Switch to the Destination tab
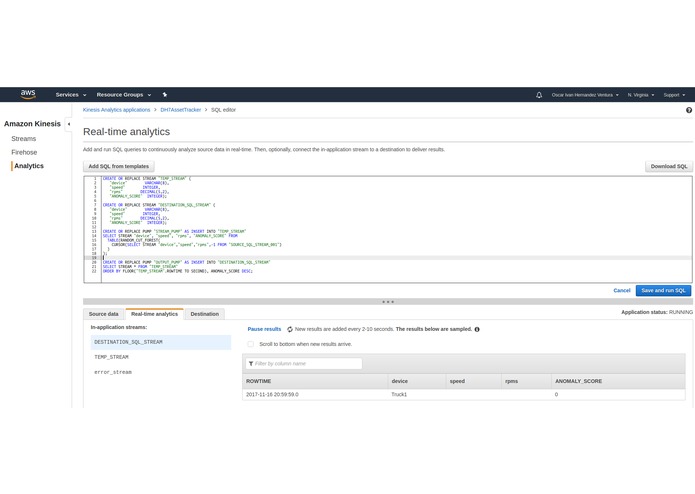The width and height of the screenshot is (695, 494). tap(205, 314)
